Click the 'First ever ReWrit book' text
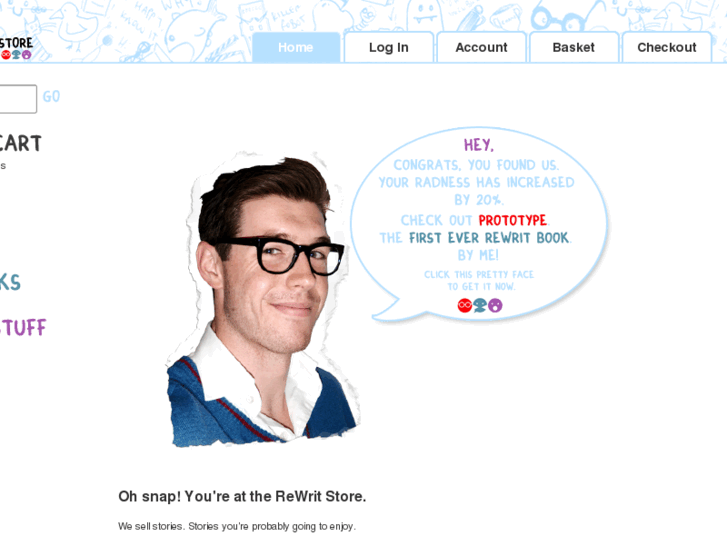The width and height of the screenshot is (727, 545). coord(489,238)
